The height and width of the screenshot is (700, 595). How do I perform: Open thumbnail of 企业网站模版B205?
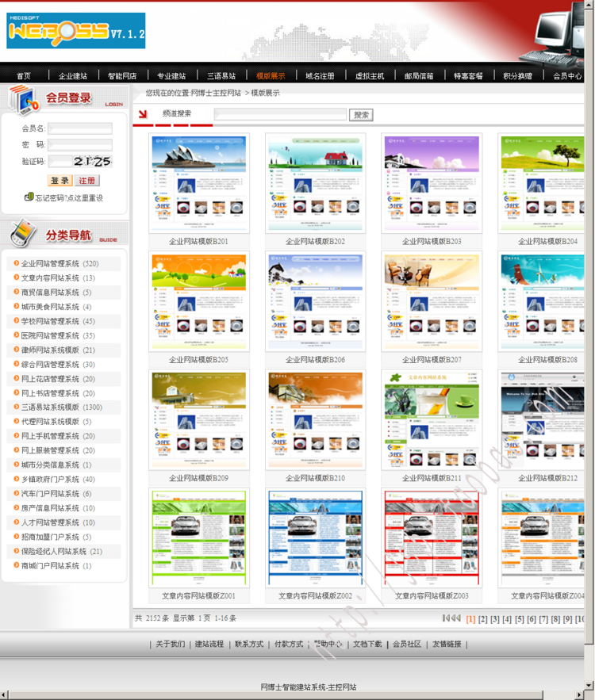coord(199,301)
